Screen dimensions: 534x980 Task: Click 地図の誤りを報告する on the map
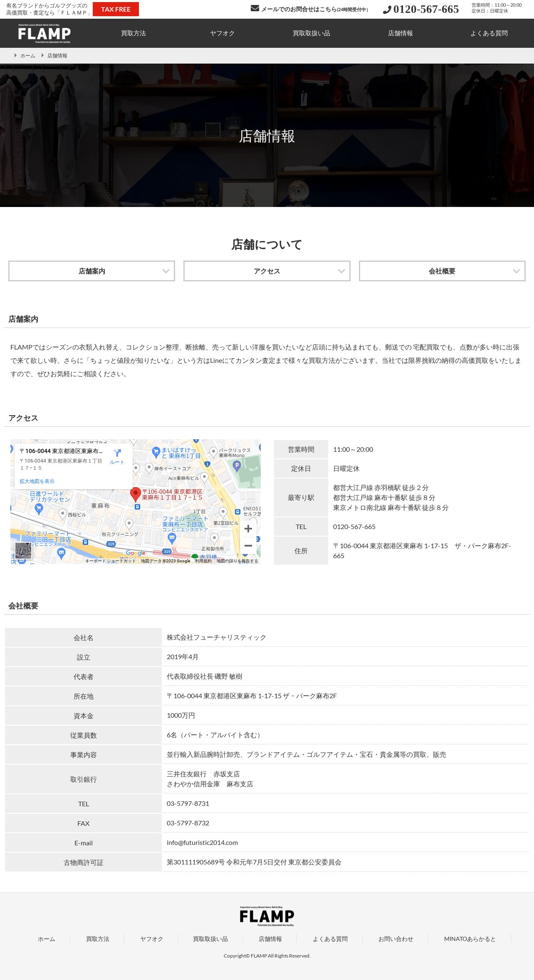237,561
